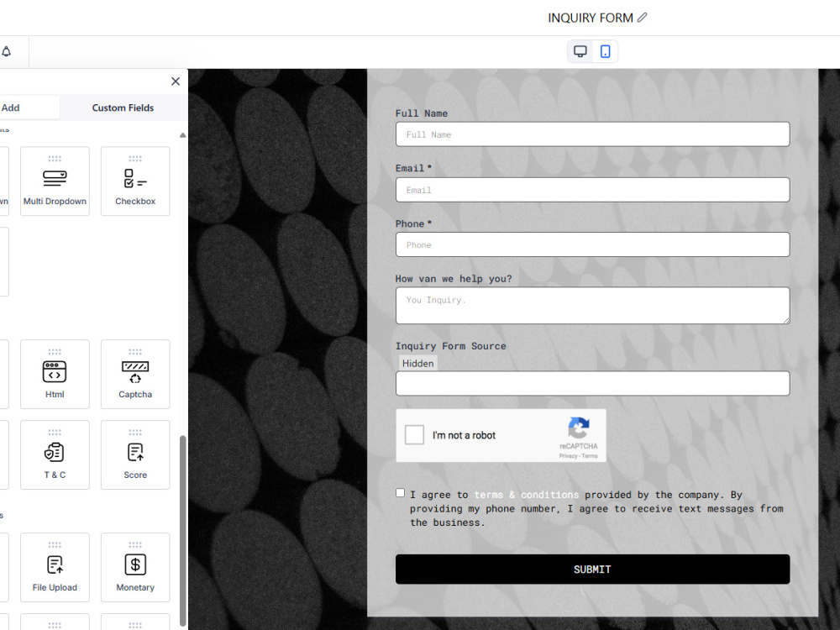Switch to desktop preview mode

(580, 51)
